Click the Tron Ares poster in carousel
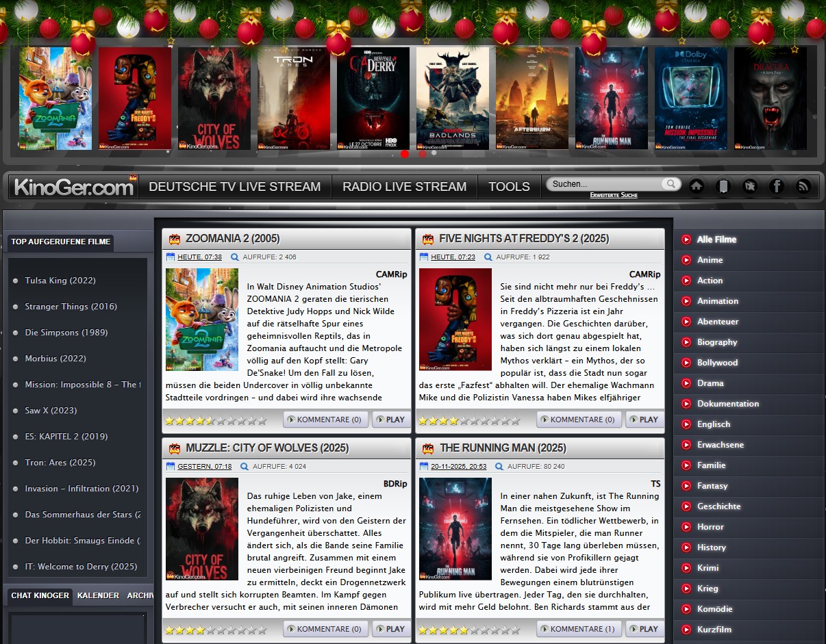Viewport: 826px width, 644px height. pyautogui.click(x=294, y=99)
